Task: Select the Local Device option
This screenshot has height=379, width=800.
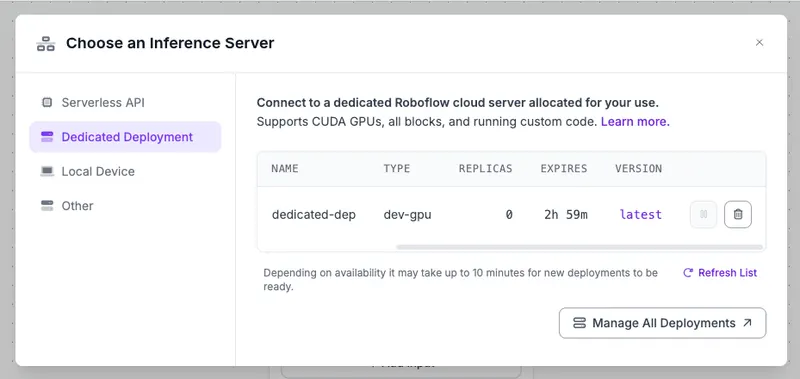Action: [125, 171]
